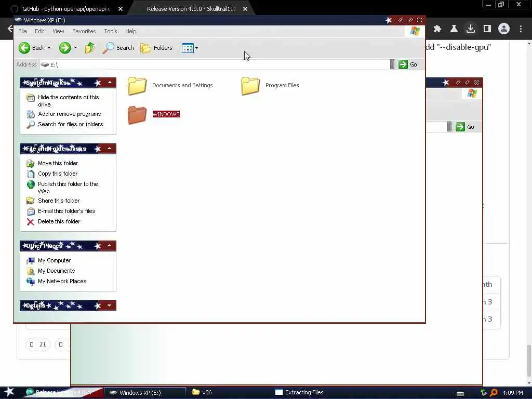
Task: Click the Add or remove programs icon
Action: click(x=31, y=114)
